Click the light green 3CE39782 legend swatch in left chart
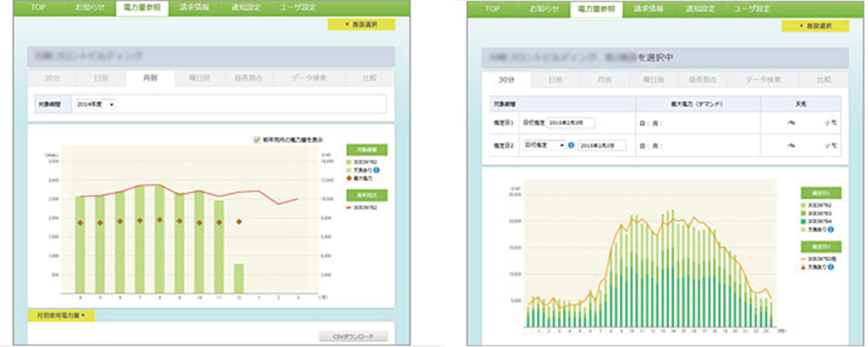The height and width of the screenshot is (347, 868). [x=348, y=163]
